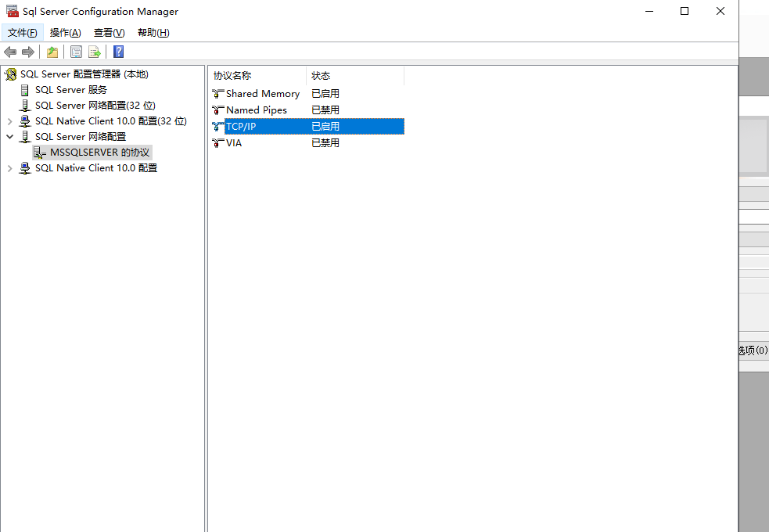The width and height of the screenshot is (769, 532).
Task: Minimize the Configuration Manager window
Action: pyautogui.click(x=649, y=11)
